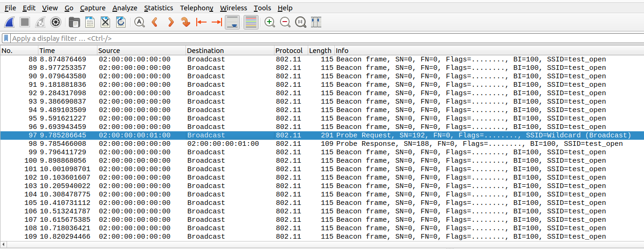Open display filter bookmark dropdown

(x=6, y=38)
